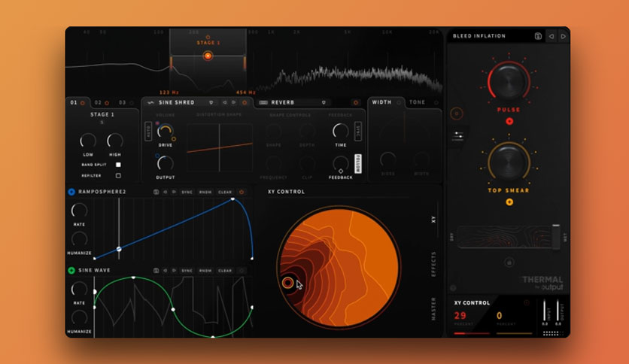Save the Bleed Inflation preset

(538, 36)
